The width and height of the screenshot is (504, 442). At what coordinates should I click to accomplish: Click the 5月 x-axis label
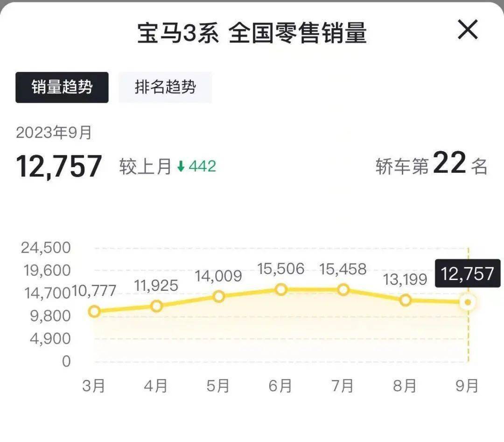[x=218, y=386]
